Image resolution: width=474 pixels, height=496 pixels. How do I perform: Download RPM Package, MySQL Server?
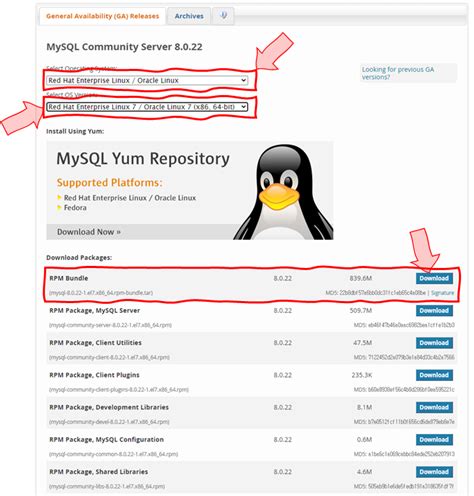[x=434, y=311]
